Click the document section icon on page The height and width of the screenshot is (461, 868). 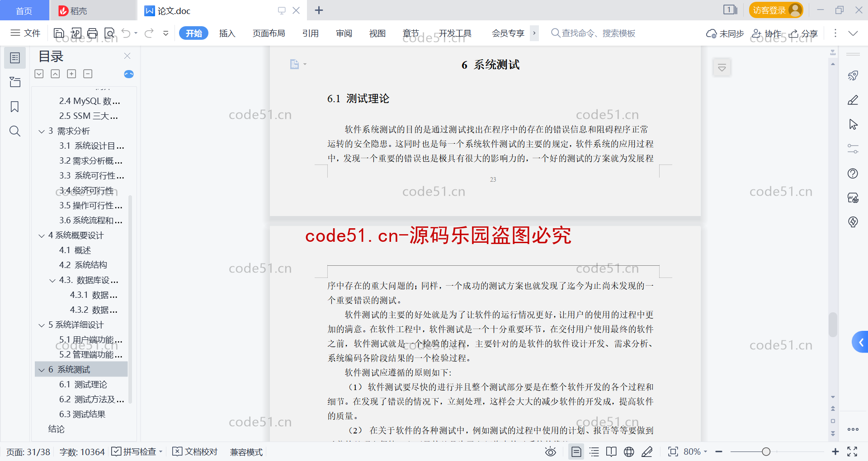pos(295,64)
